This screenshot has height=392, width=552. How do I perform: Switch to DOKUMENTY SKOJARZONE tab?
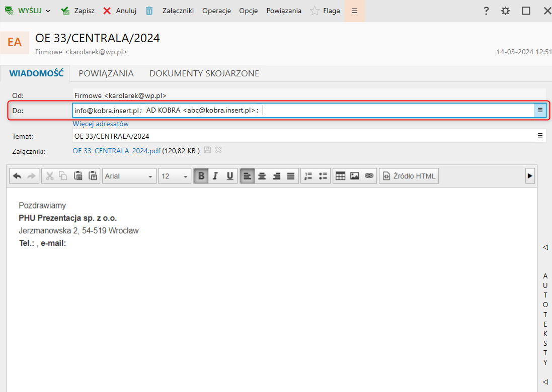click(204, 73)
